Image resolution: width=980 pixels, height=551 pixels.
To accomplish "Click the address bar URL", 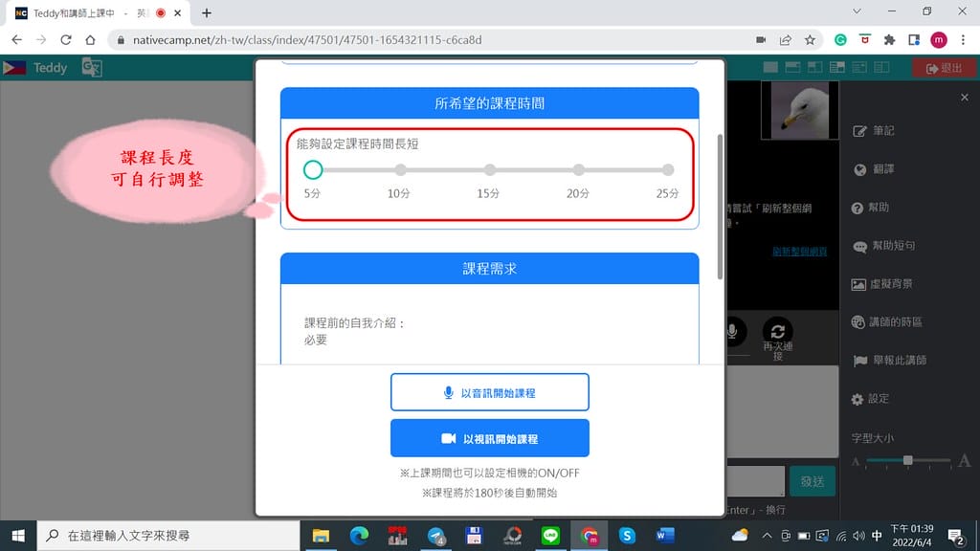I will coord(307,40).
